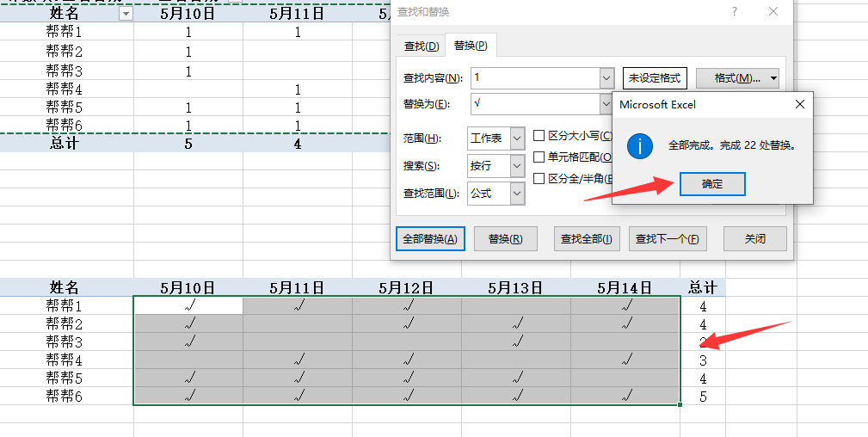
Task: Click the 关闭 button in dialog
Action: (754, 239)
